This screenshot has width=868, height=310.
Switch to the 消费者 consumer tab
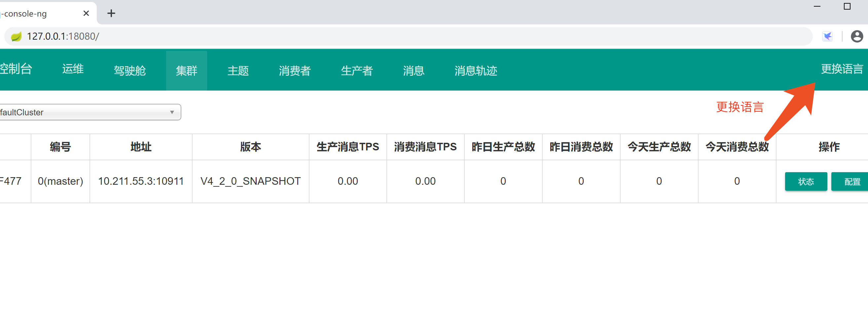tap(295, 70)
